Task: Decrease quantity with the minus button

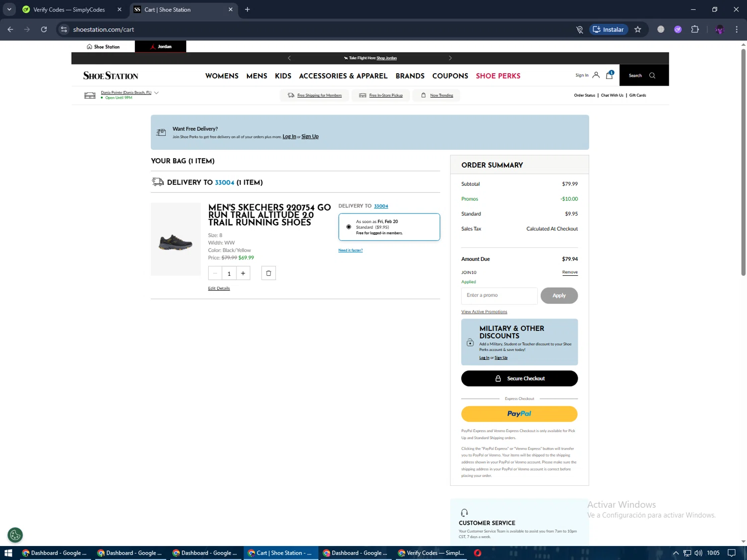Action: point(215,273)
